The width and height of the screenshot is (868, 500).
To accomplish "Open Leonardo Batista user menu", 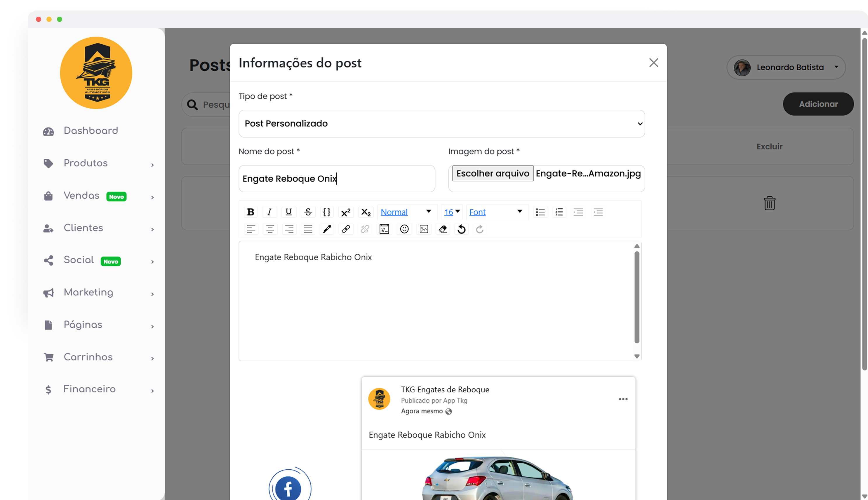I will click(x=786, y=67).
